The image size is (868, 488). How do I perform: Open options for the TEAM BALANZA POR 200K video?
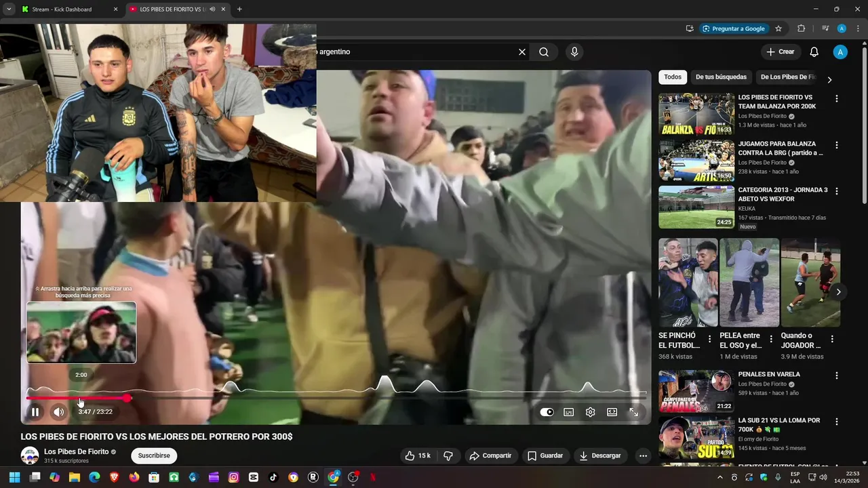[x=837, y=98]
